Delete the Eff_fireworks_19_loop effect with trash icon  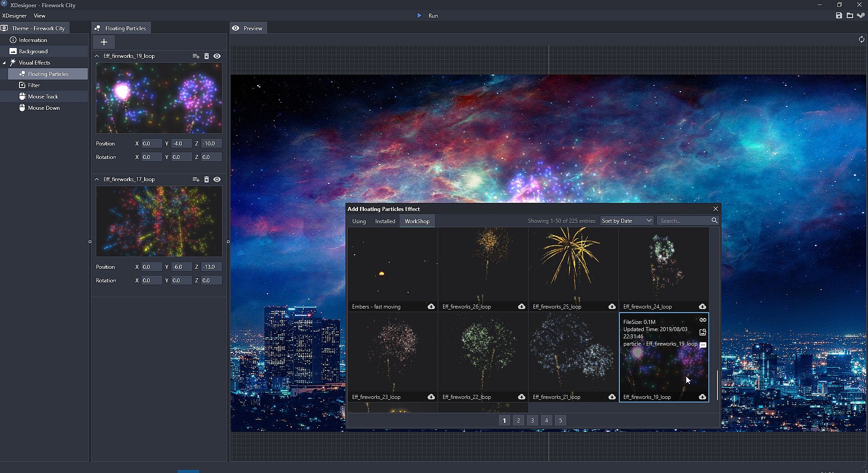click(207, 56)
